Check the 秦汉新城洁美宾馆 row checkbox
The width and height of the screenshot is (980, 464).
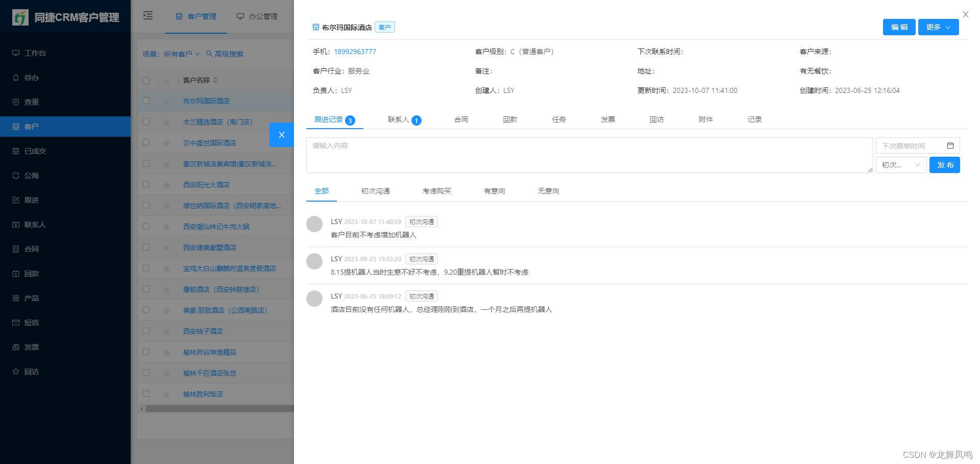point(146,164)
